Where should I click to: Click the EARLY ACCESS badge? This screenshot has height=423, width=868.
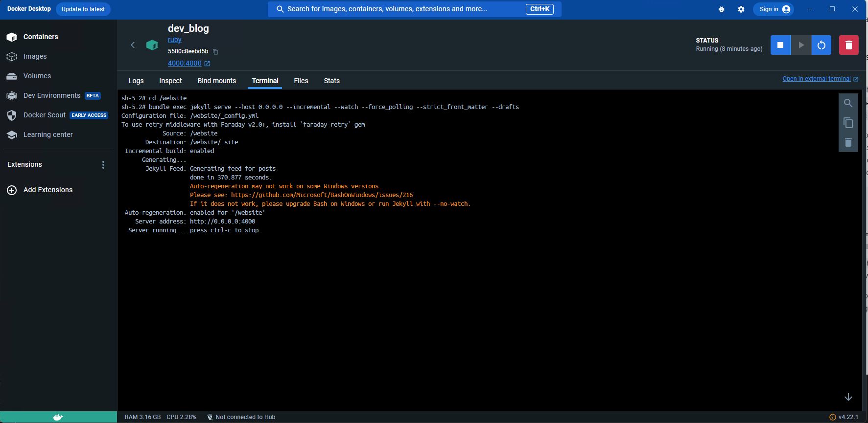tap(89, 115)
